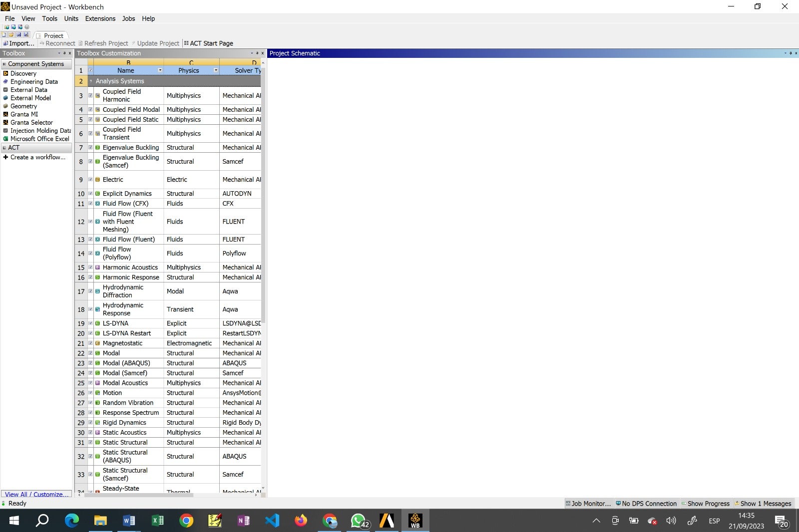This screenshot has height=532, width=799.
Task: Click the Modal (ABAQUS) row icon
Action: click(97, 363)
